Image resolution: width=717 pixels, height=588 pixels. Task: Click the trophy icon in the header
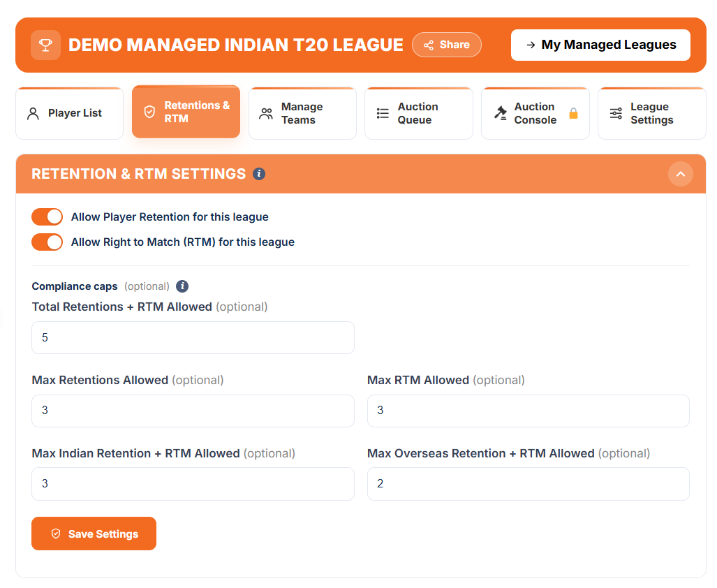(45, 45)
